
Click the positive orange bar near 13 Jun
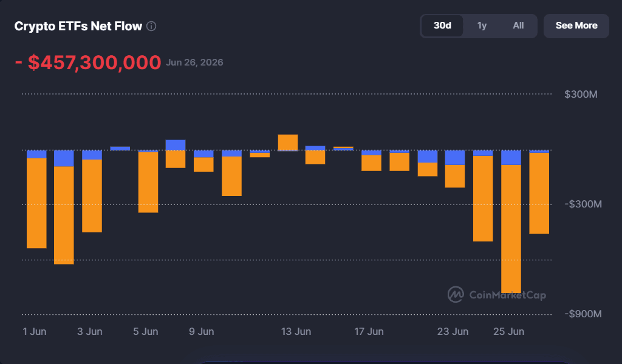(x=288, y=143)
